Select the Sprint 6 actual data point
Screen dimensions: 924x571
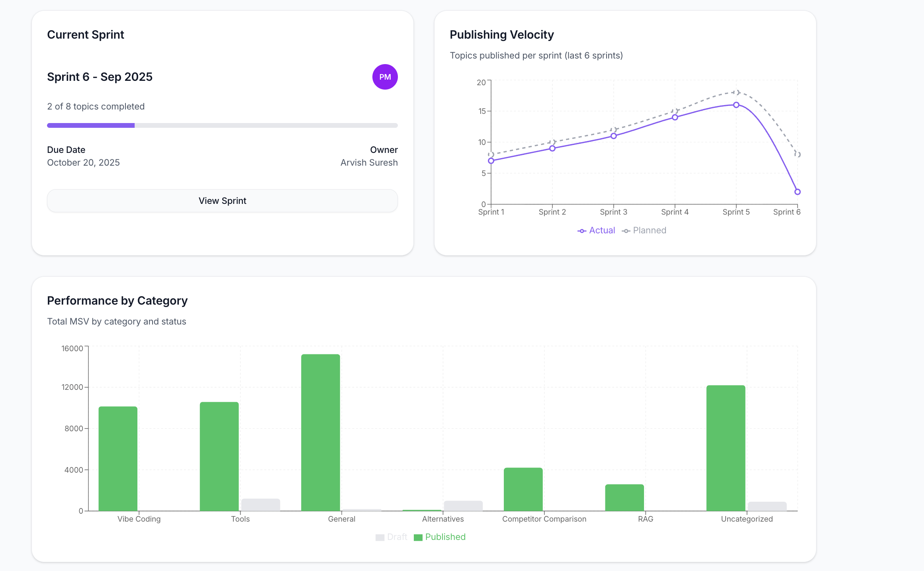[797, 192]
